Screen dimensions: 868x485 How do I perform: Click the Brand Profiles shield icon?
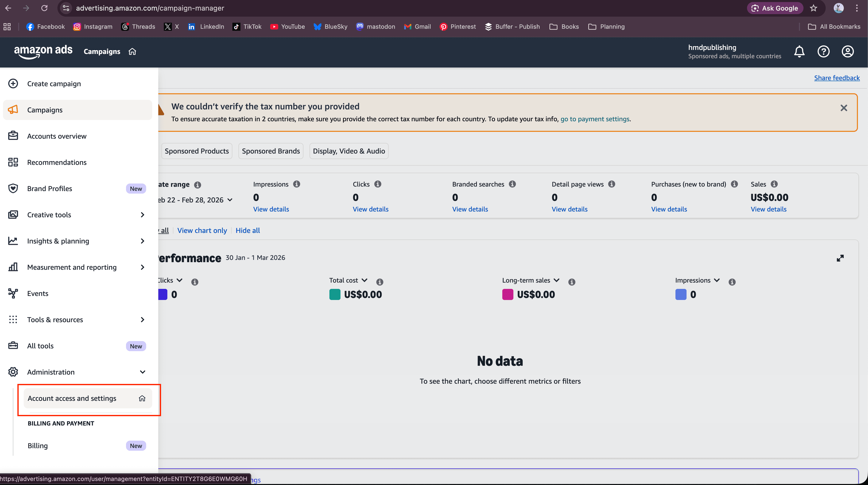tap(13, 188)
